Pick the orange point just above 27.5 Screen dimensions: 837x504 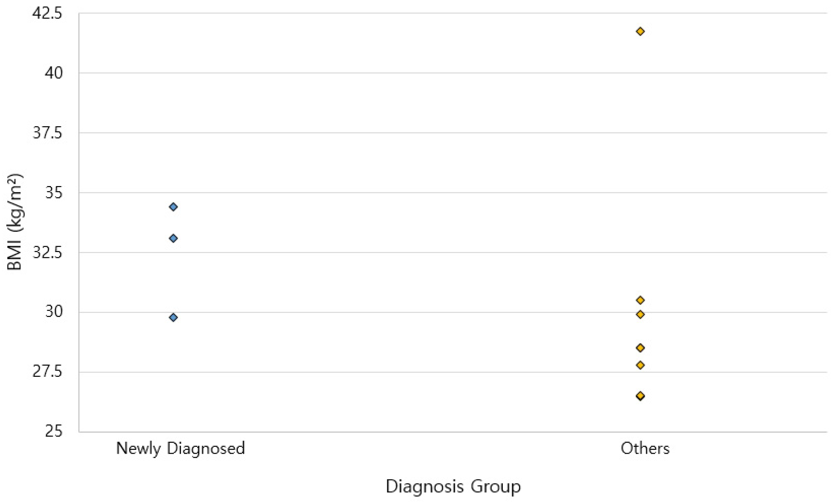pos(640,365)
